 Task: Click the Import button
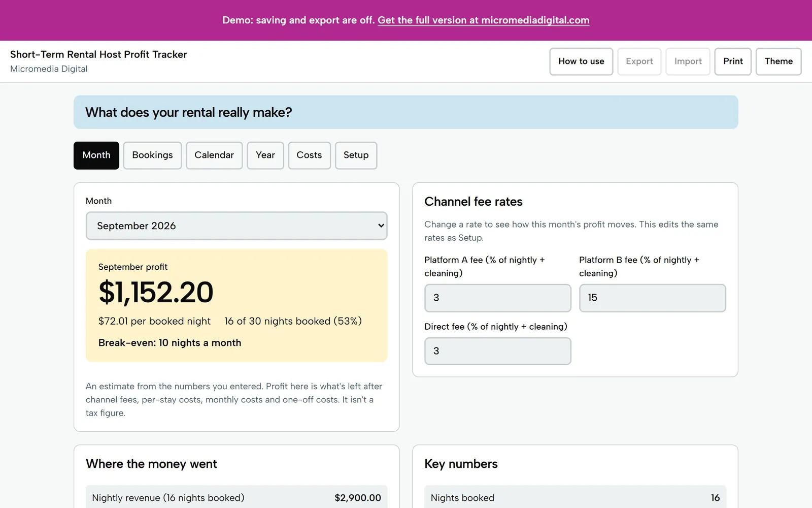point(688,61)
